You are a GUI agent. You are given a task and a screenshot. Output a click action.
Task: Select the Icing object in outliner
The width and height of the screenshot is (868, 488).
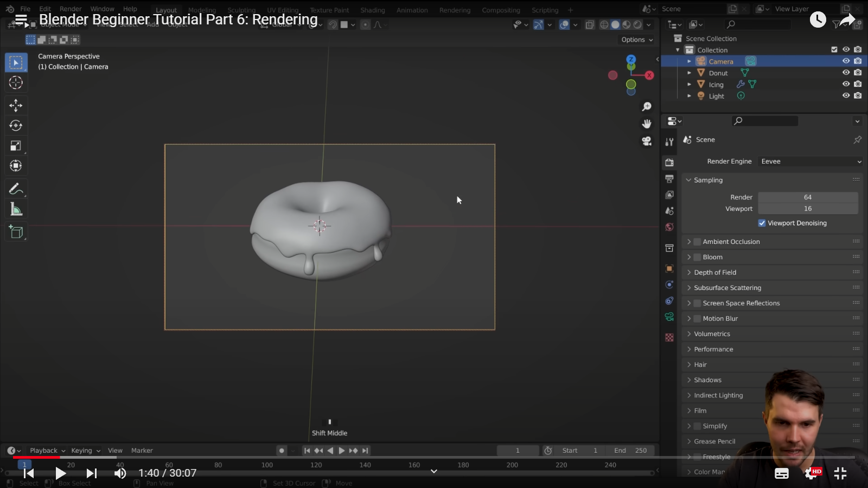tap(716, 85)
